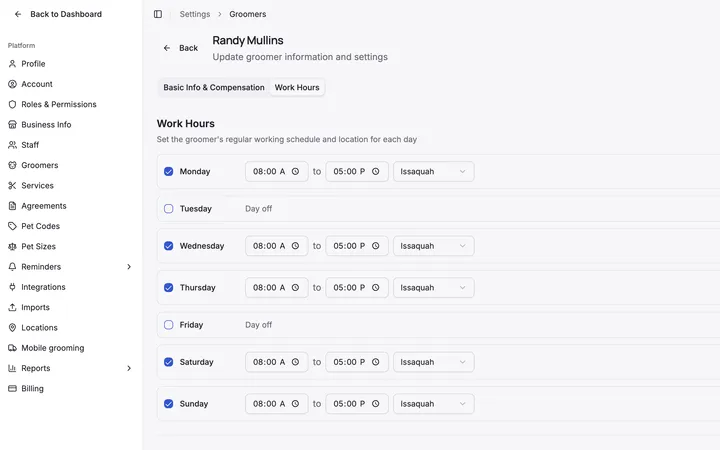This screenshot has height=450, width=720.
Task: Open Staff in the sidebar menu
Action: (30, 145)
